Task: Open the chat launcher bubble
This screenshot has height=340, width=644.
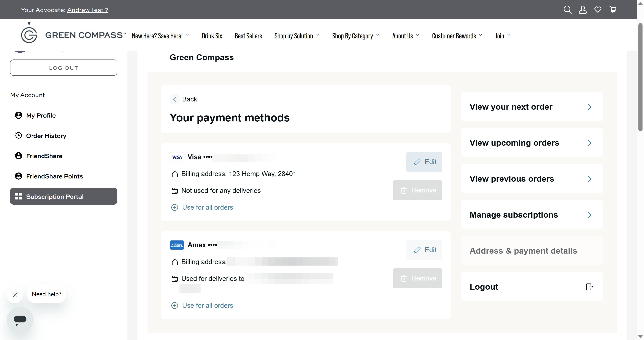Action: click(x=20, y=319)
